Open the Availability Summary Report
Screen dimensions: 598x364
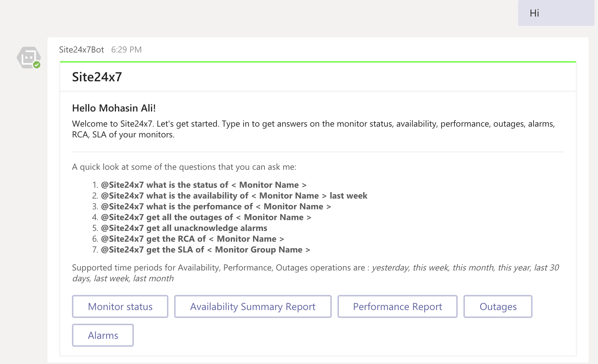[253, 306]
